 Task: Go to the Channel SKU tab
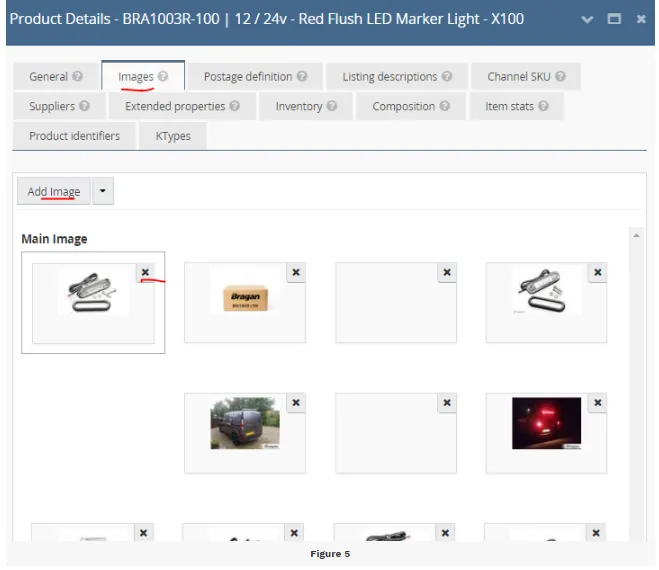click(x=526, y=77)
